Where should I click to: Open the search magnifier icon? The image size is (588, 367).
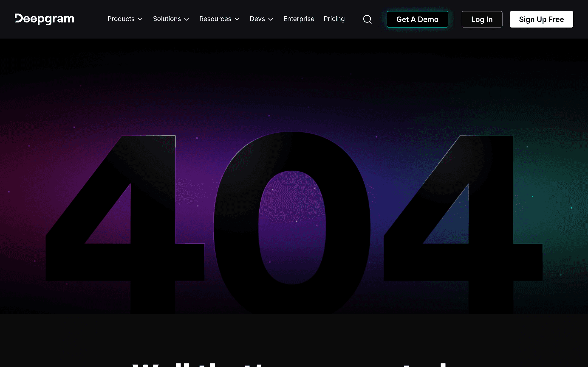(x=367, y=19)
